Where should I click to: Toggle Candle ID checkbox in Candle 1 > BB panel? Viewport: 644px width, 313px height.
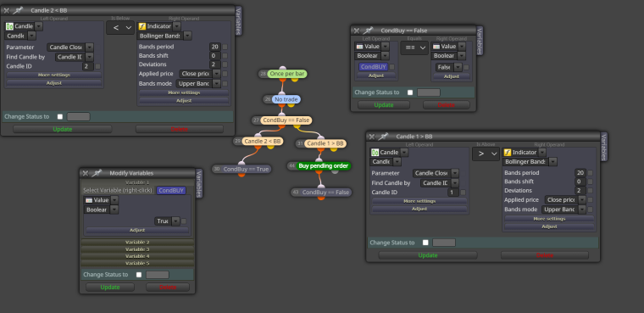(x=463, y=193)
